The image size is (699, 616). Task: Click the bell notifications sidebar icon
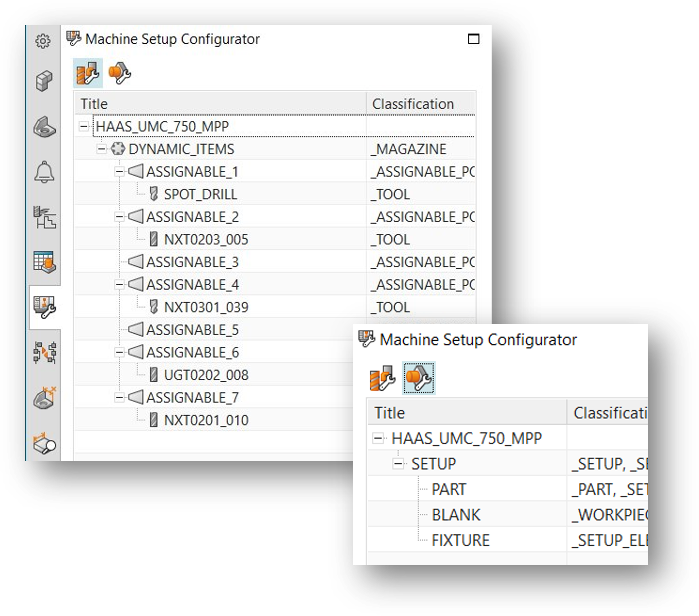(44, 172)
